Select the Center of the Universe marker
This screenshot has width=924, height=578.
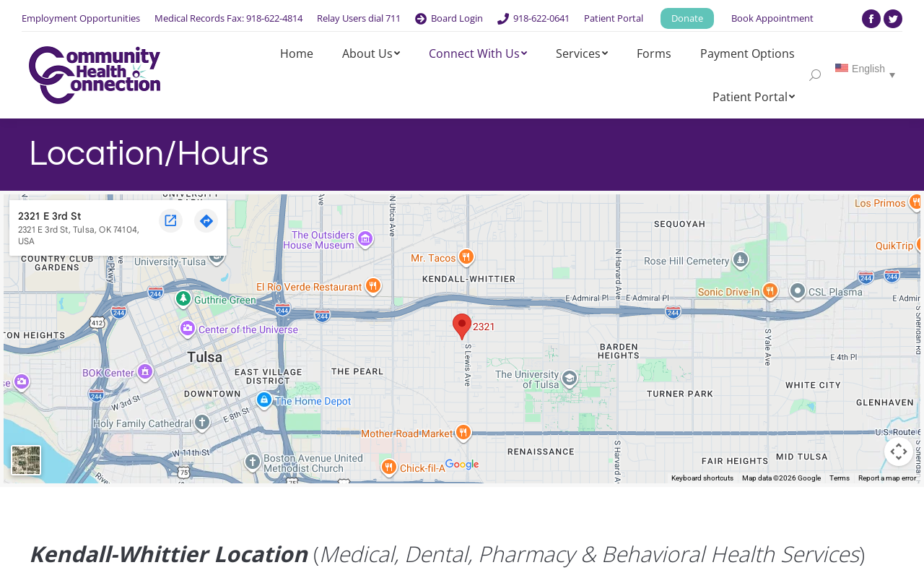[188, 329]
